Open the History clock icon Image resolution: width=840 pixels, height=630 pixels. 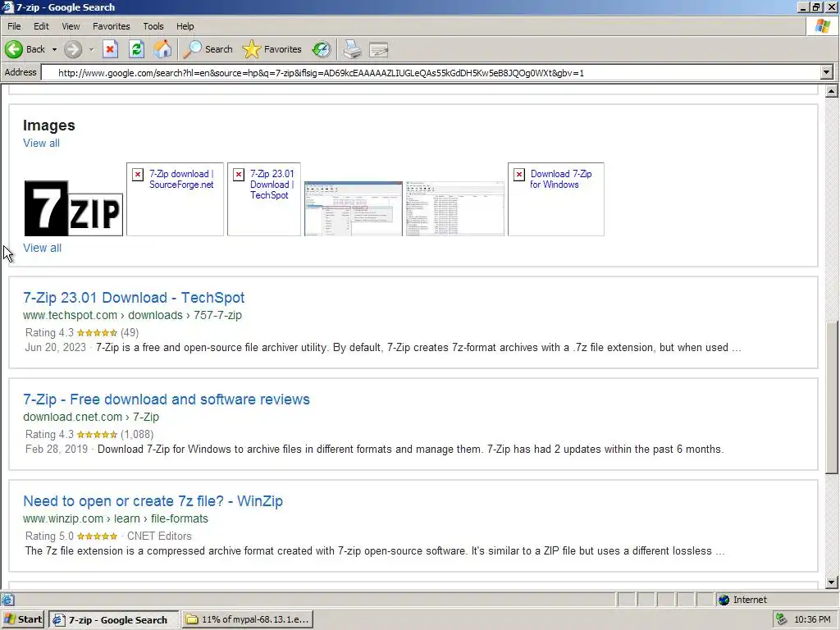click(x=322, y=49)
